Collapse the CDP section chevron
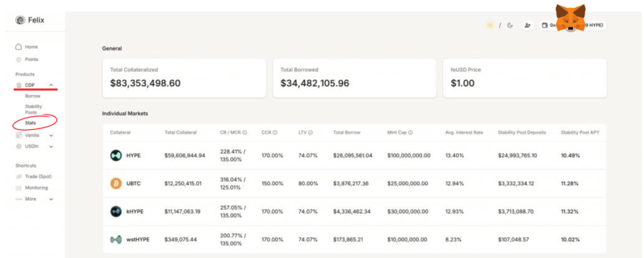The width and height of the screenshot is (644, 258). tap(51, 85)
